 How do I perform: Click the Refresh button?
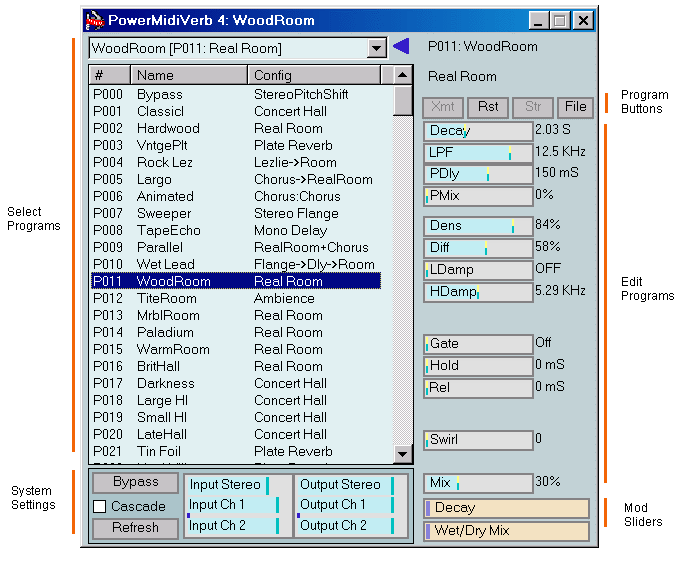pyautogui.click(x=135, y=528)
